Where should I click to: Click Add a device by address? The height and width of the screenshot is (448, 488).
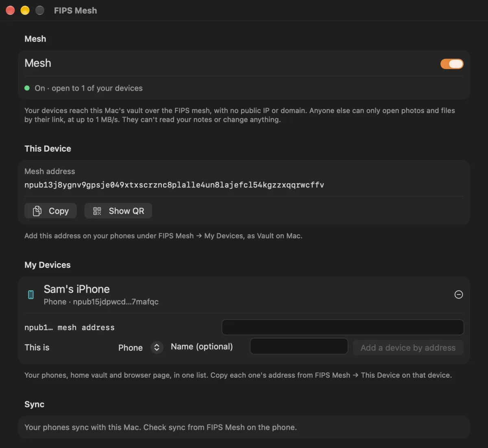(408, 348)
